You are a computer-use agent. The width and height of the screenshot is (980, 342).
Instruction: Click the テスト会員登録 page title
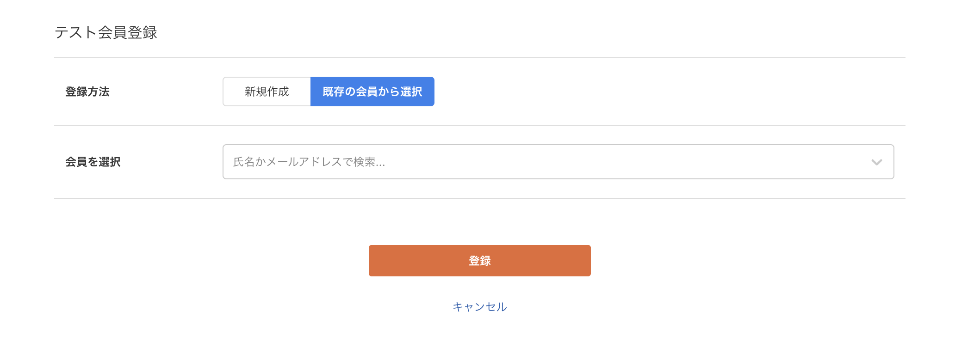(x=107, y=31)
